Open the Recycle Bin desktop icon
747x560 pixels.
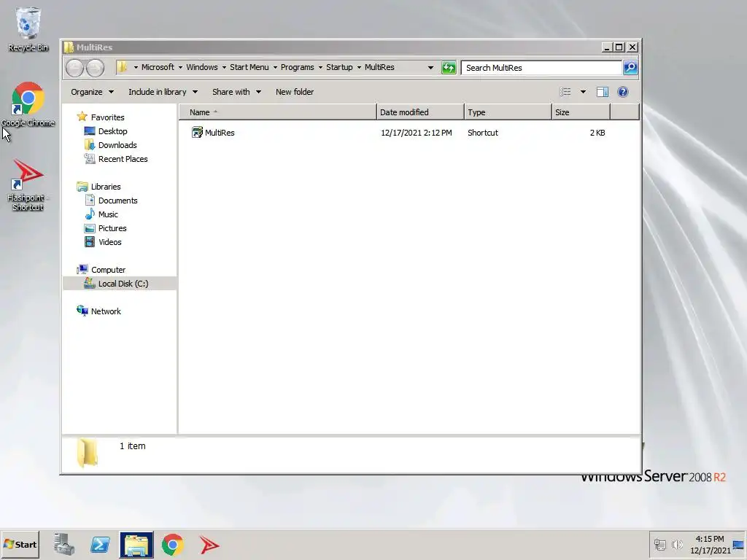coord(28,29)
